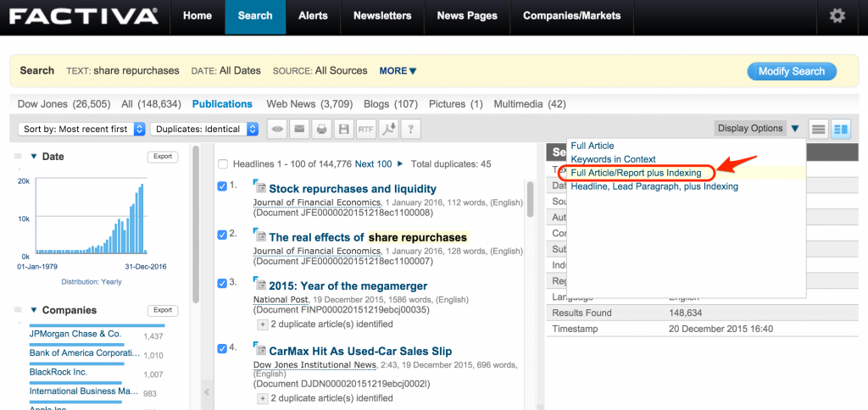Expand duplicates under 2015: Year of the megamerger
Image resolution: width=868 pixels, height=410 pixels.
pyautogui.click(x=262, y=324)
